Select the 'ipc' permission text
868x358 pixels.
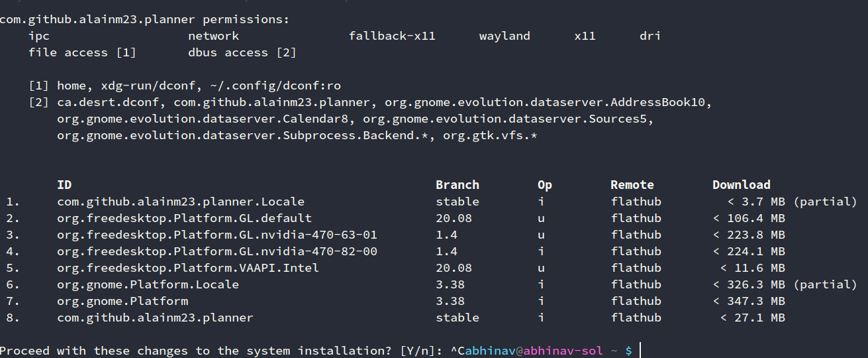pos(39,36)
